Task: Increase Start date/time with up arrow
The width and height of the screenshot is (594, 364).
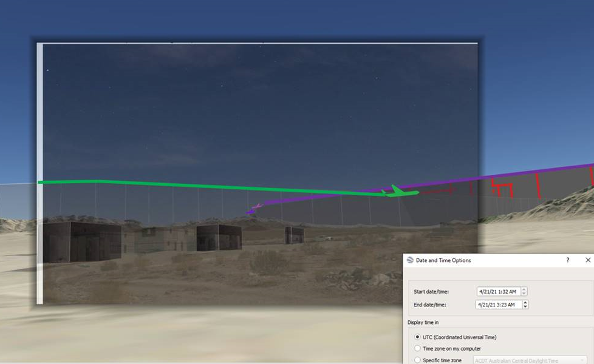Action: 525,289
